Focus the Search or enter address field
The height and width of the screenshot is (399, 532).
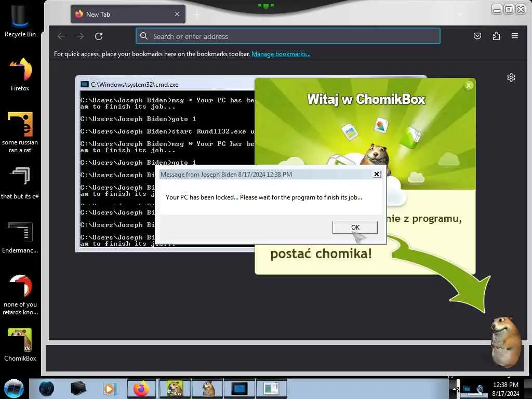pos(288,36)
